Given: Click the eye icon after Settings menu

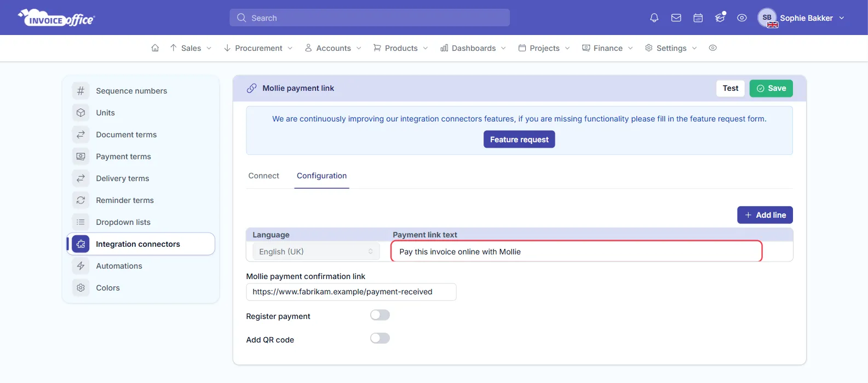Looking at the screenshot, I should [x=712, y=48].
